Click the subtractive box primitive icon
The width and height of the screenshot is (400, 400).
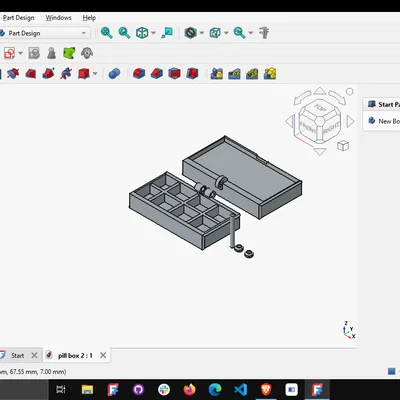point(84,73)
